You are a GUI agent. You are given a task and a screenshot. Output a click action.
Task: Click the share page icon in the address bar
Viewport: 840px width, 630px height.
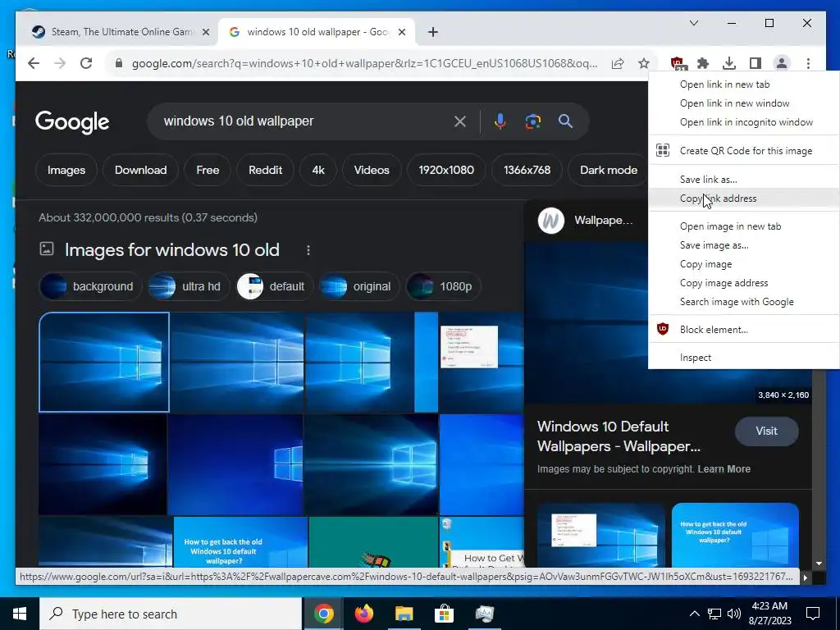618,63
